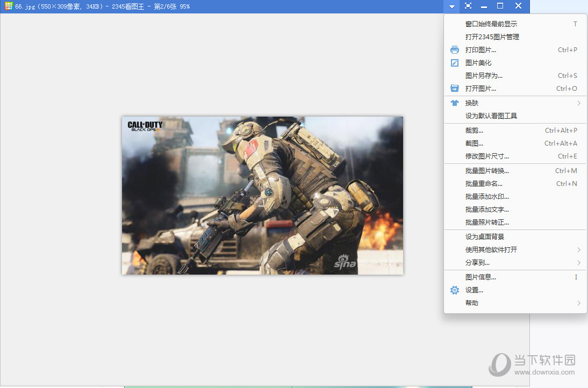This screenshot has width=588, height=388.
Task: Choose 打开图片... menu entry
Action: 515,89
